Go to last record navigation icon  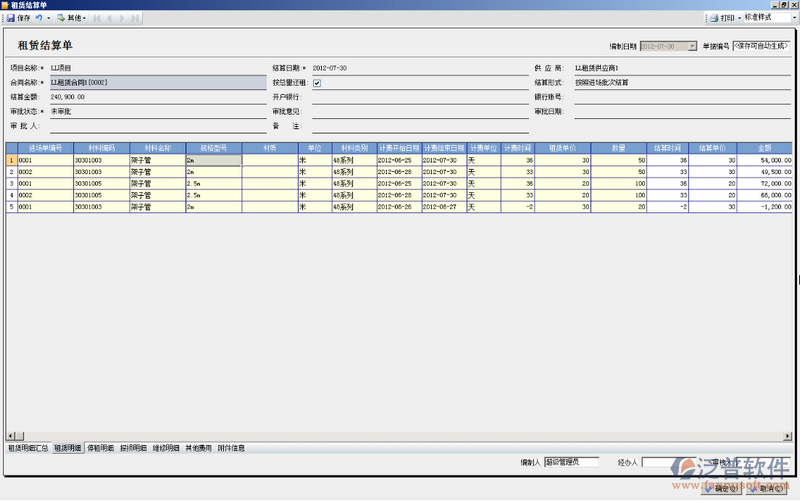[135, 18]
